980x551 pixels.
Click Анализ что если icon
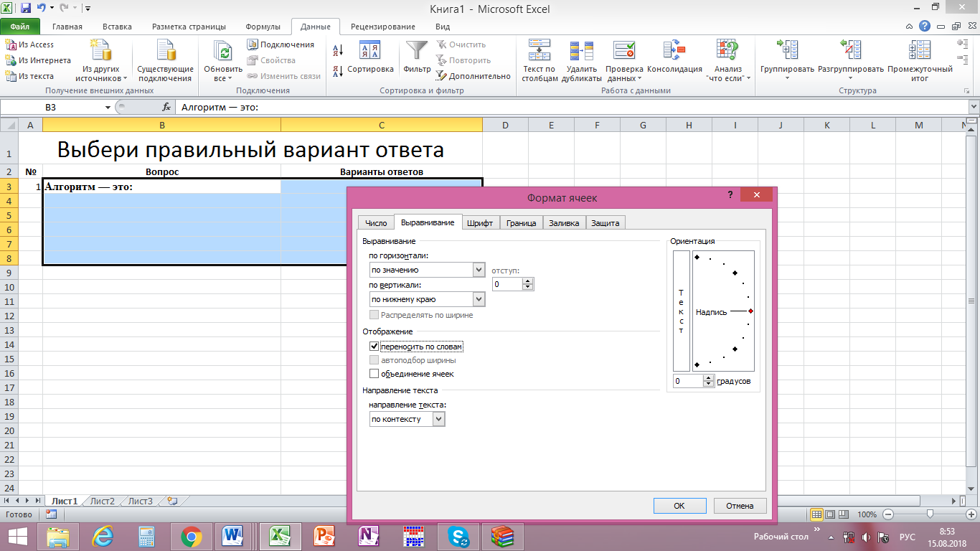[728, 50]
